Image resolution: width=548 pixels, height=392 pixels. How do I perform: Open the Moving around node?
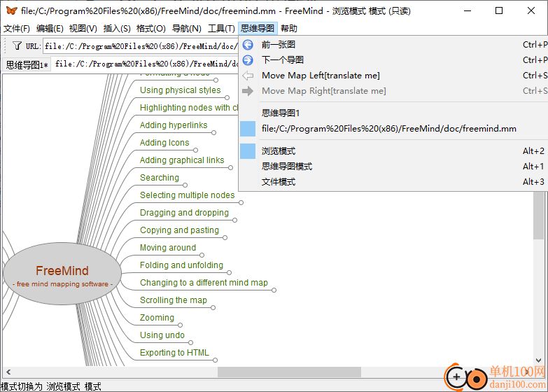[168, 248]
